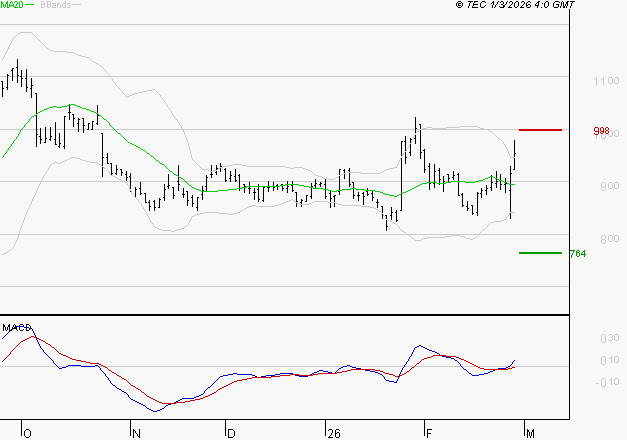Click the red 998 resistance label

[601, 131]
